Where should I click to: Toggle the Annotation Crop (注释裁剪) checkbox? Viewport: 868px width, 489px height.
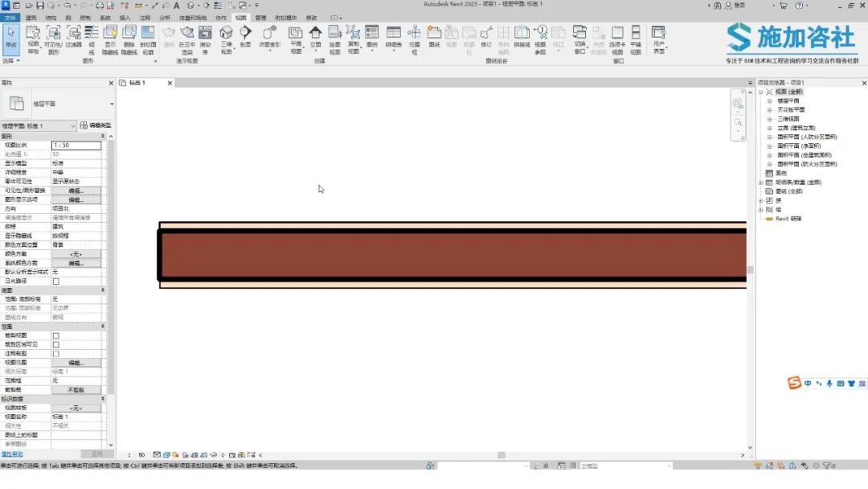55,354
